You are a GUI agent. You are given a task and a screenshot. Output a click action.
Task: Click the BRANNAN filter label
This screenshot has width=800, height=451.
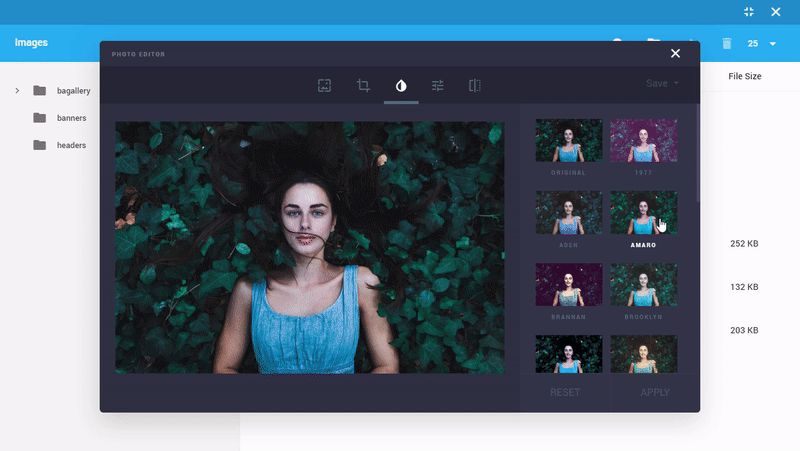(x=568, y=317)
